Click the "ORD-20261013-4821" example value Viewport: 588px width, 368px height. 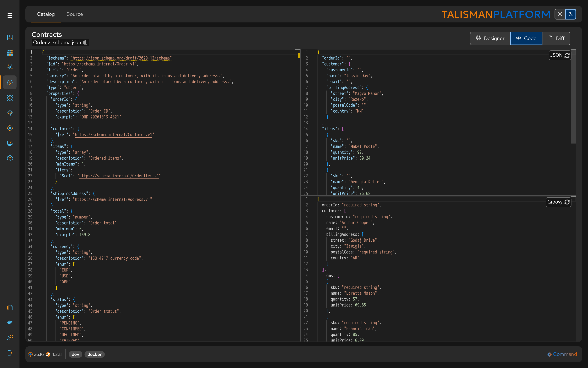click(100, 117)
